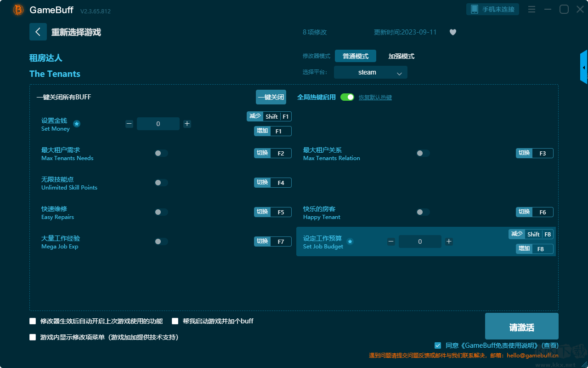Image resolution: width=588 pixels, height=368 pixels.
Task: Enable Max Tenants Relation toggle
Action: 423,153
